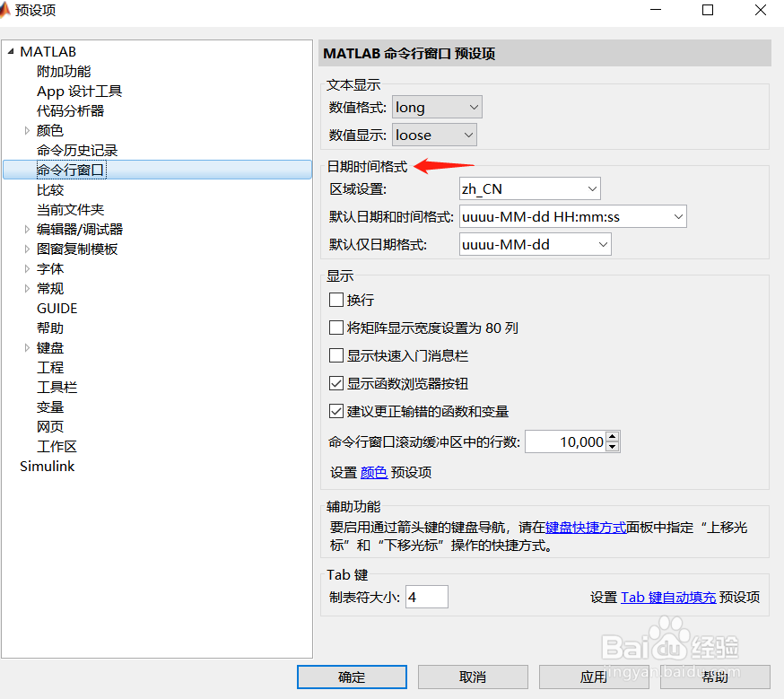Minimize the 预设项 window

click(x=656, y=10)
